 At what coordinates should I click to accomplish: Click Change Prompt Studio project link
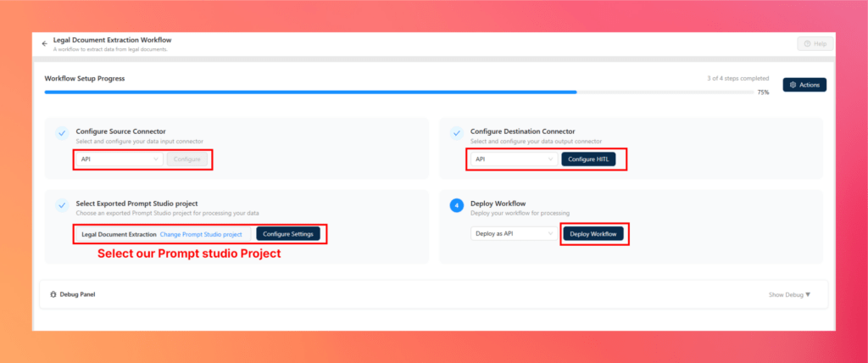pyautogui.click(x=201, y=234)
